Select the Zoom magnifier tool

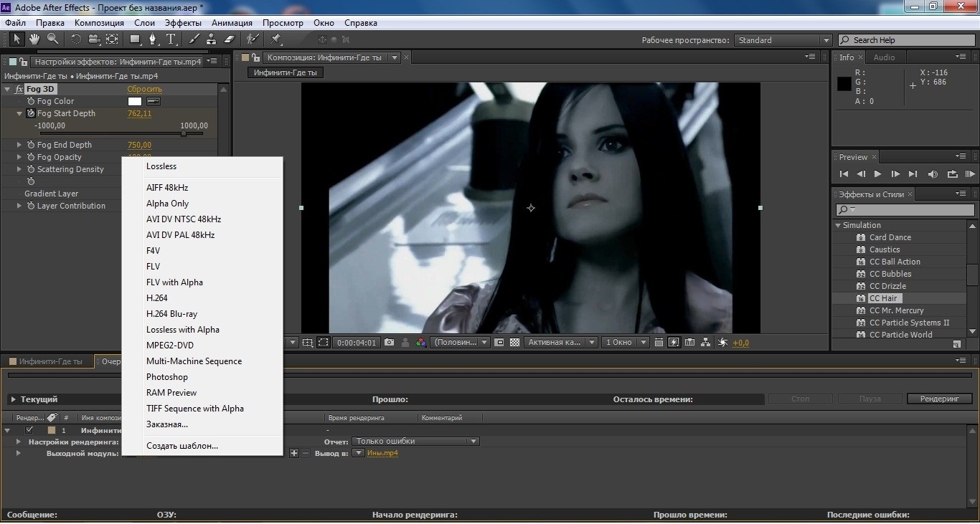(52, 39)
